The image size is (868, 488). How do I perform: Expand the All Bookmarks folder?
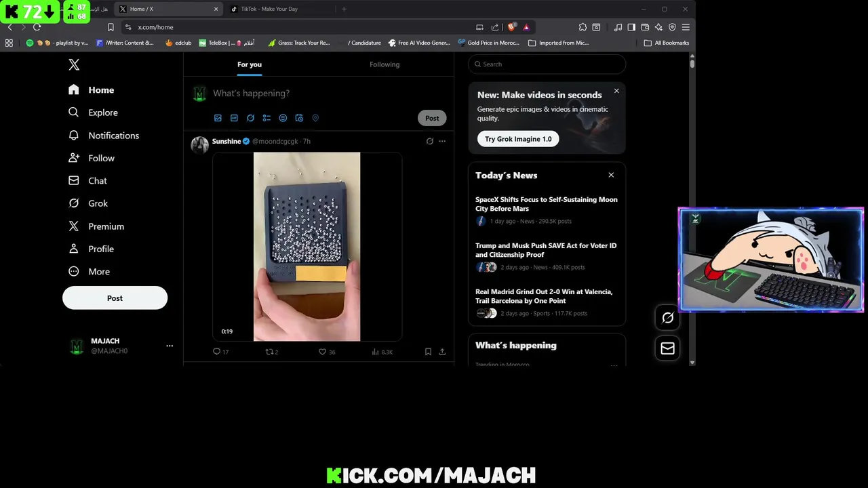(x=667, y=43)
